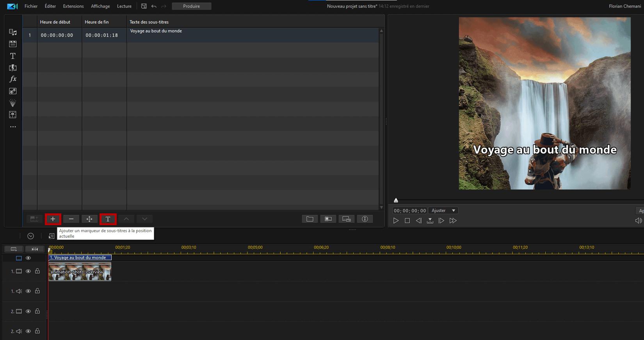This screenshot has width=644, height=340.
Task: Open the Fichier menu
Action: click(x=31, y=6)
